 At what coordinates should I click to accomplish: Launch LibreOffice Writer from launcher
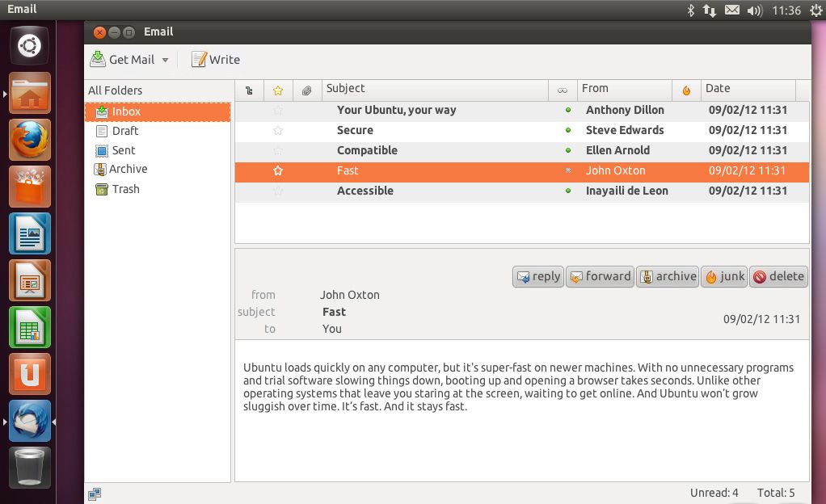click(29, 233)
